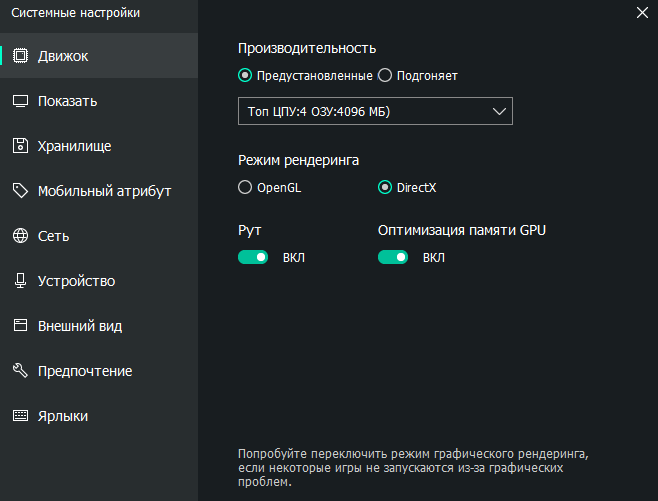This screenshot has height=501, width=658.
Task: Click the Показать monitor icon
Action: click(20, 101)
